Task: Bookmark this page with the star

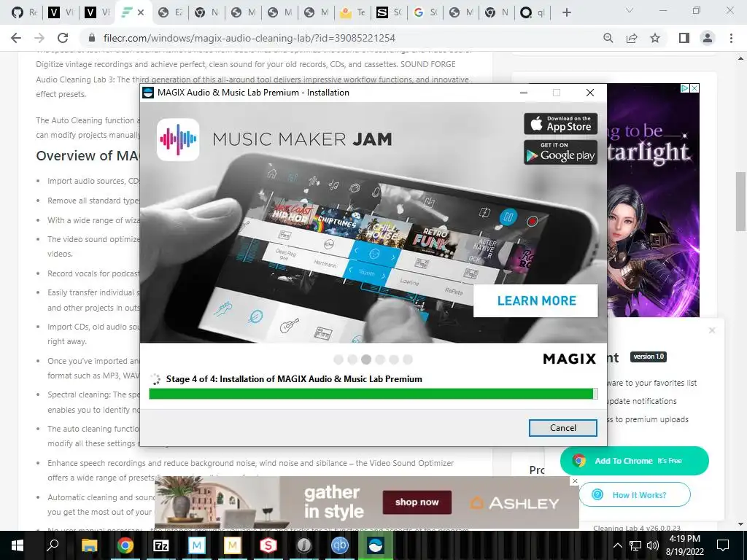Action: tap(655, 38)
